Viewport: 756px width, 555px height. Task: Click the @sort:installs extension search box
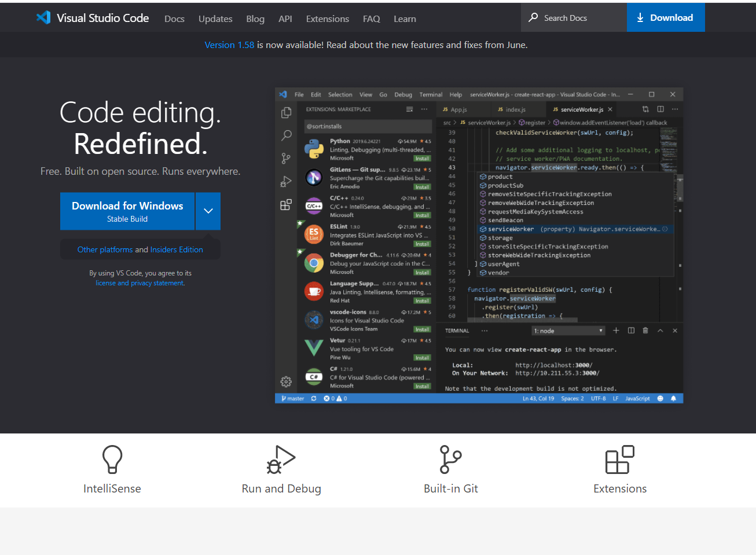(368, 126)
